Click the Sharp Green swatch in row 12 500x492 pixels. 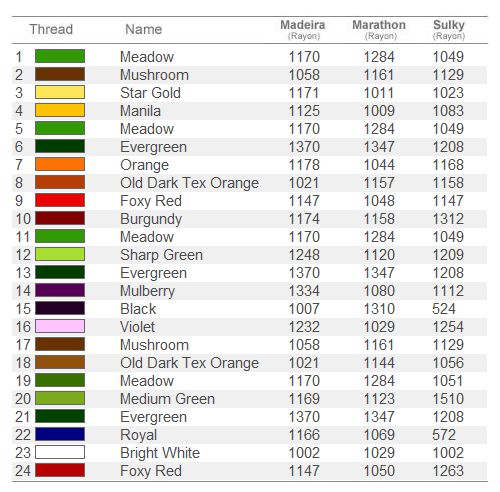(60, 254)
